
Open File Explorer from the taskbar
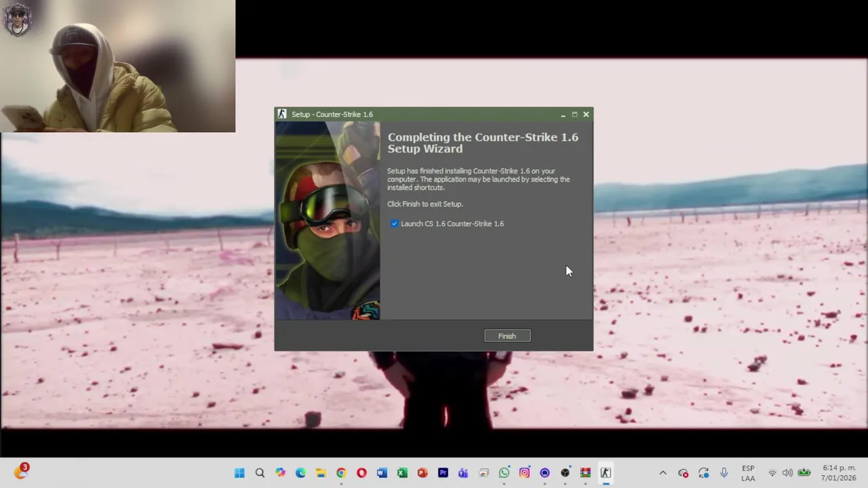click(x=321, y=473)
